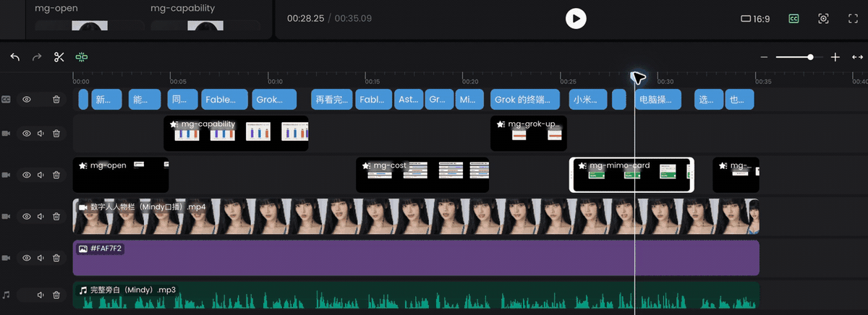
Task: Select the '新...' subtitle clip
Action: tap(108, 100)
